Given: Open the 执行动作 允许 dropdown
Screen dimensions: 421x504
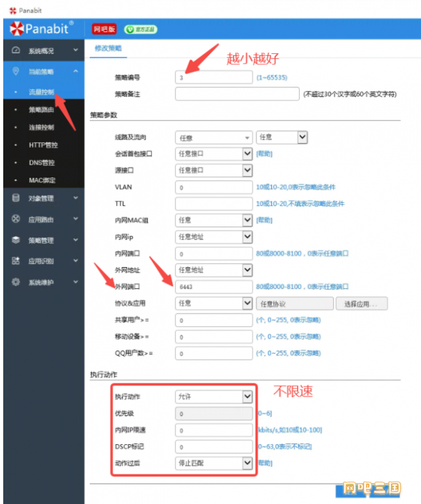Looking at the screenshot, I should click(214, 396).
